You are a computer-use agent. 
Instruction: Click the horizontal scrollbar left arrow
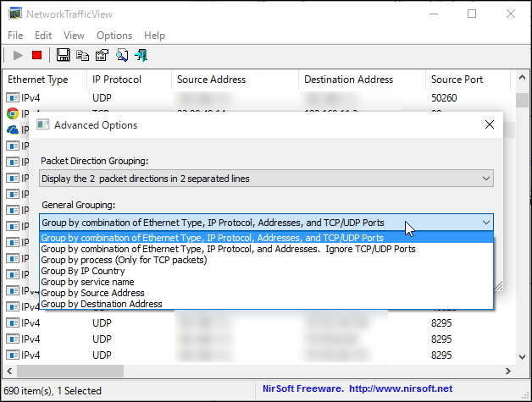[9, 372]
